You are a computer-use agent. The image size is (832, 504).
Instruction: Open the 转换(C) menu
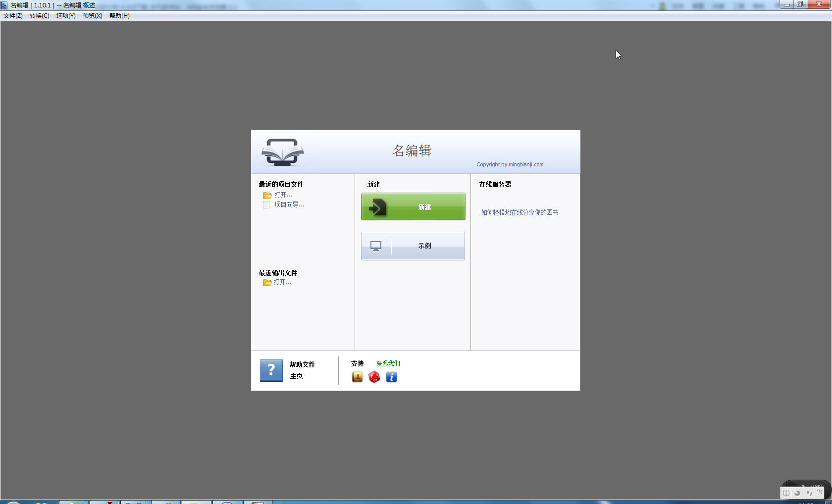coord(39,16)
